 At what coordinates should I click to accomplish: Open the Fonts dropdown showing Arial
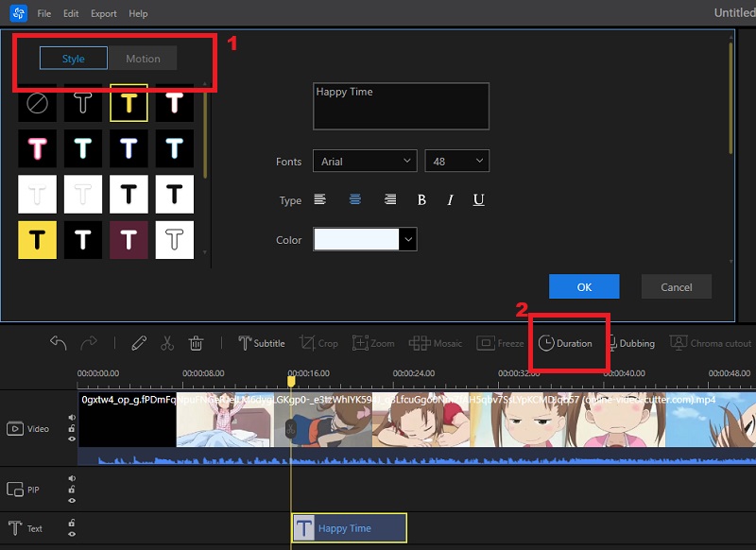(x=365, y=161)
